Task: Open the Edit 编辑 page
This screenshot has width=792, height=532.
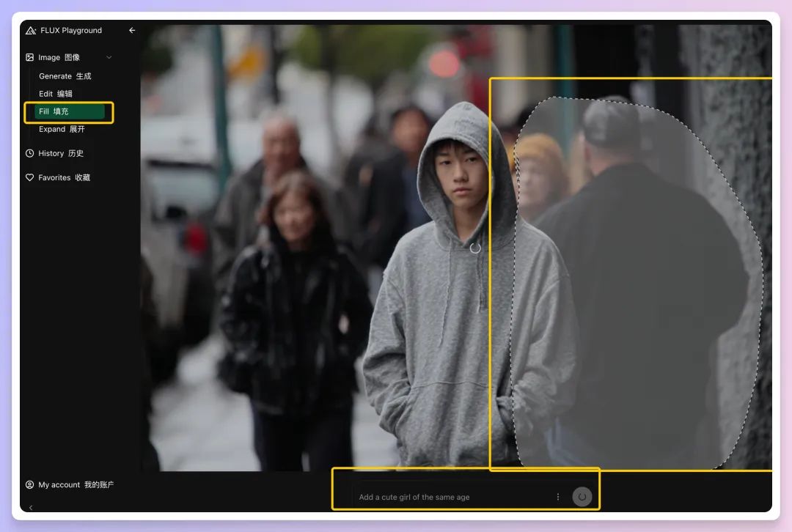Action: (x=56, y=94)
